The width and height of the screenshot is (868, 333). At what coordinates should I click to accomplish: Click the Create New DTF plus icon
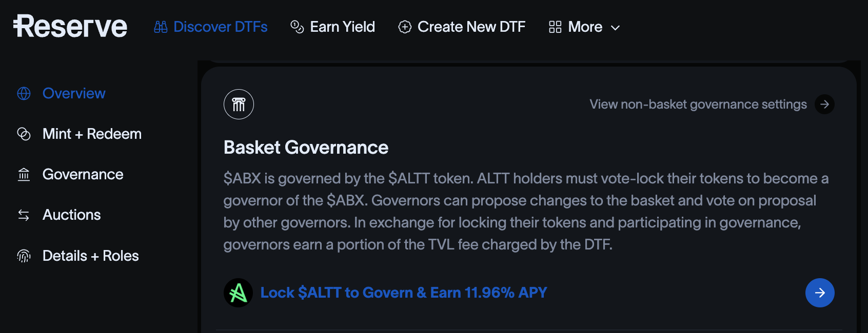point(405,27)
